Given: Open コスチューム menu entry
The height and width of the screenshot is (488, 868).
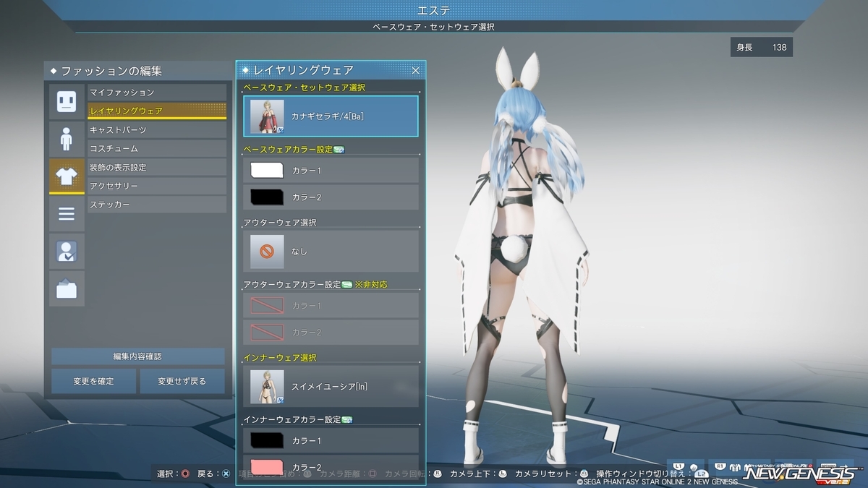Looking at the screenshot, I should [x=157, y=148].
